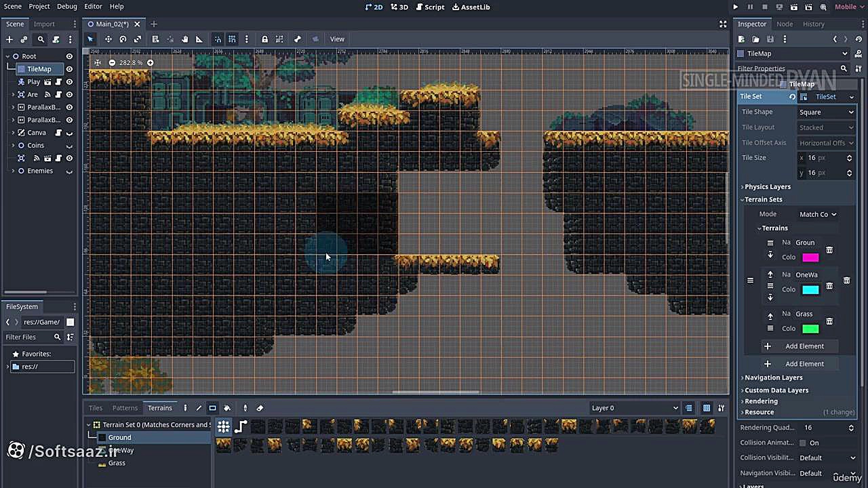Toggle smart snapping in viewport toolbar
This screenshot has height=488, width=868.
pos(218,39)
